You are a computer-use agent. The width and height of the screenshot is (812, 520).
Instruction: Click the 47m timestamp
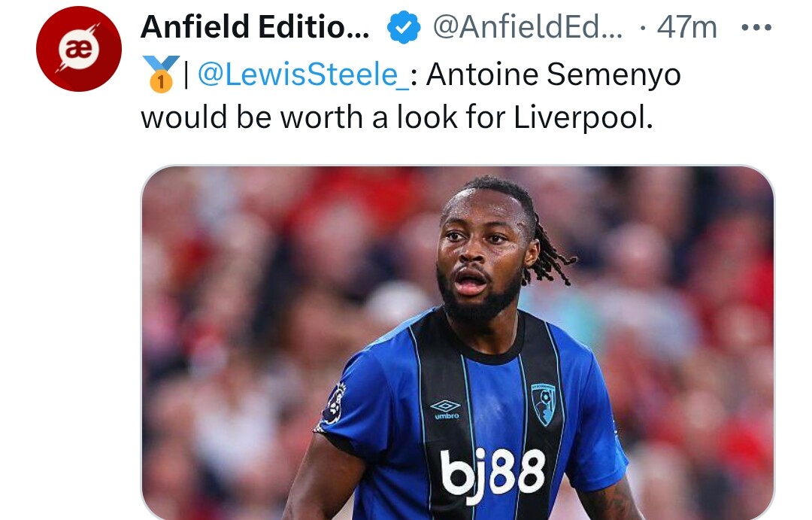pos(686,28)
